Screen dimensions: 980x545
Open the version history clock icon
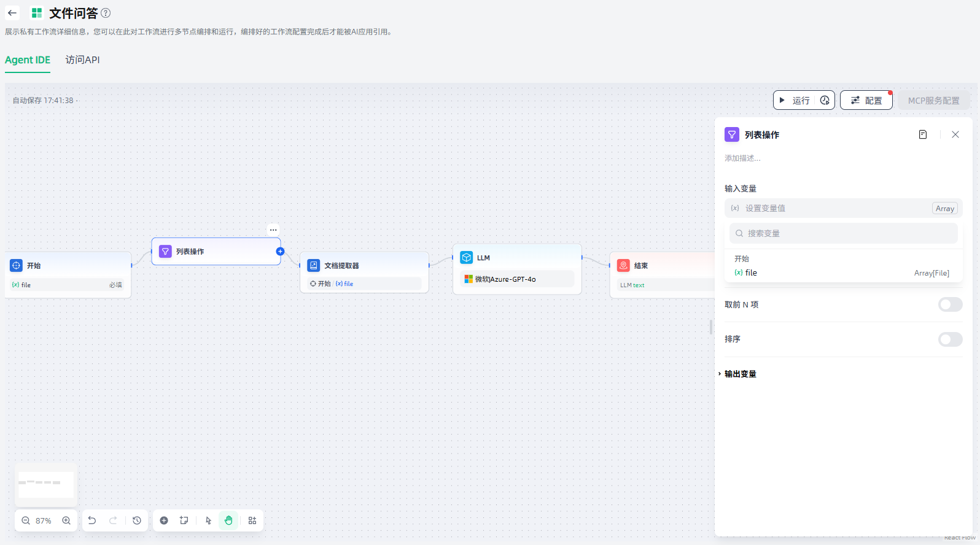coord(137,520)
